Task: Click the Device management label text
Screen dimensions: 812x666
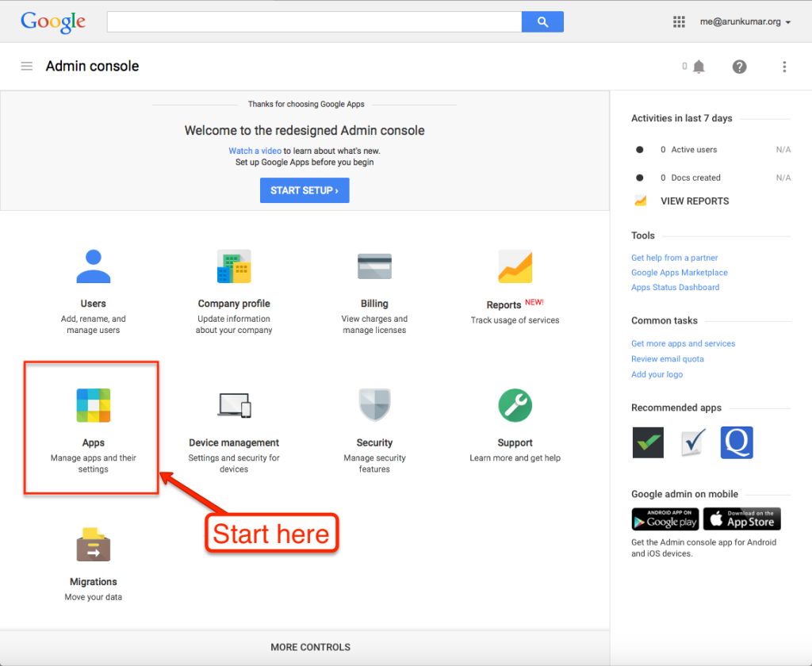Action: coord(234,442)
